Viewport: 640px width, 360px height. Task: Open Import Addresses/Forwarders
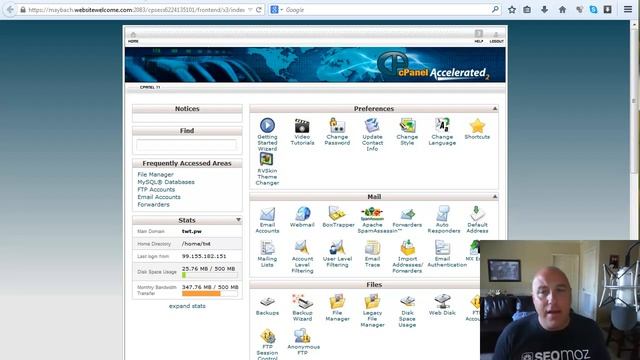pyautogui.click(x=407, y=248)
